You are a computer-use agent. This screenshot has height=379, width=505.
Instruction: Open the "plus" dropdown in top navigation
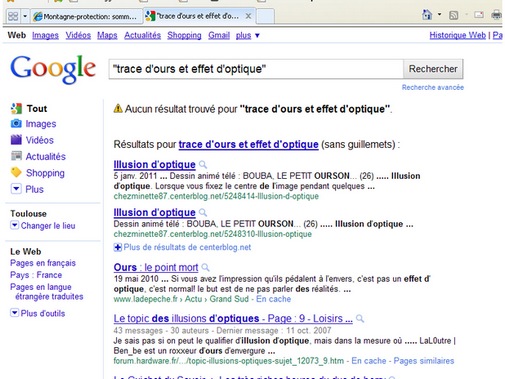click(x=247, y=35)
